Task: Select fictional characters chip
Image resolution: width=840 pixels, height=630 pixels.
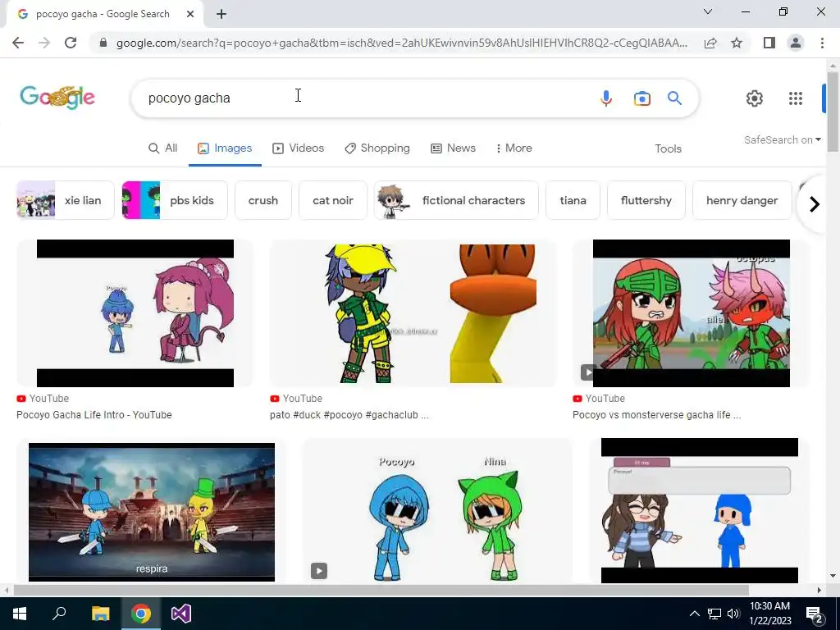Action: point(456,200)
